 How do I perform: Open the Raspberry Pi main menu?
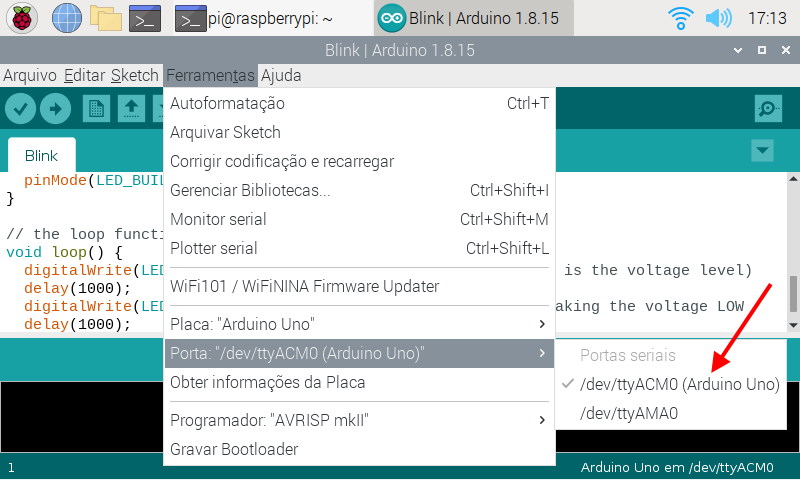(x=21, y=18)
